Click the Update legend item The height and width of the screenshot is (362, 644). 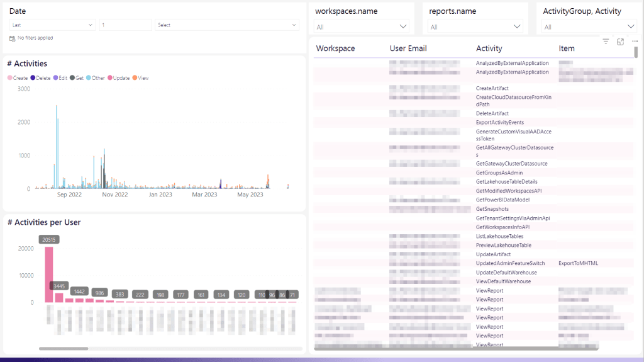tap(118, 78)
